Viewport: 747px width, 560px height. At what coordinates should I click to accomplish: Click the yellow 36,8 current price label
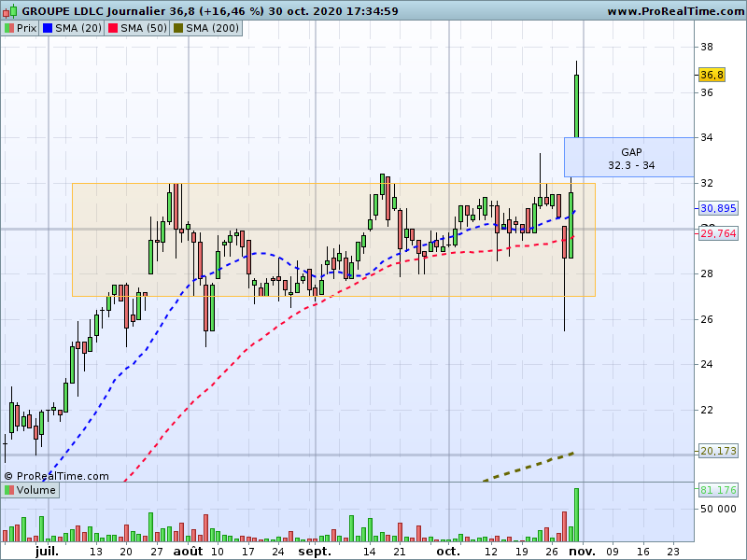tap(712, 75)
